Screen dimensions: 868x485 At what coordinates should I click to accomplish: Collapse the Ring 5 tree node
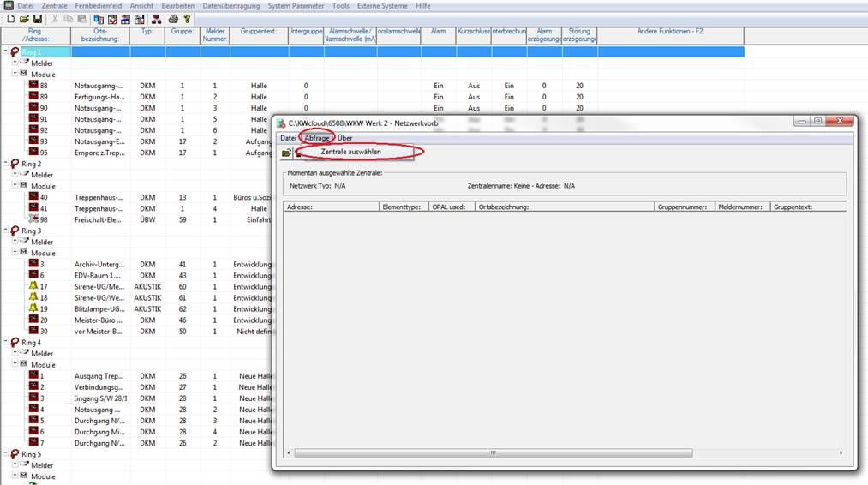click(5, 453)
